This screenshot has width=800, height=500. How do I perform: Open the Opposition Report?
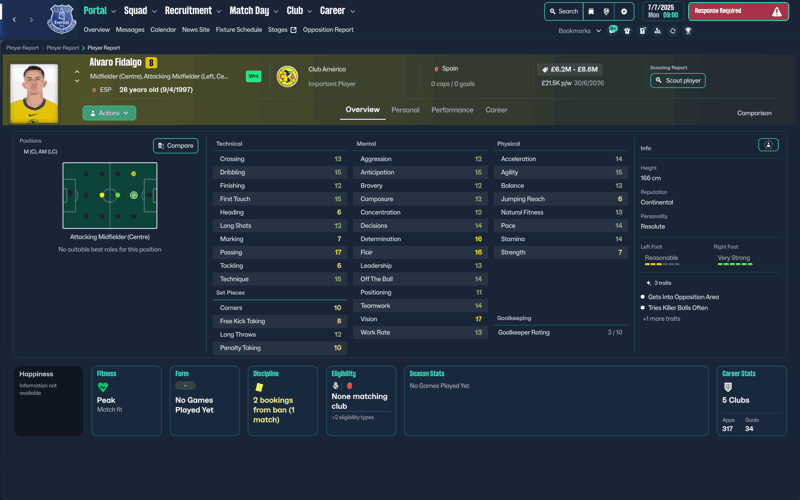[328, 30]
